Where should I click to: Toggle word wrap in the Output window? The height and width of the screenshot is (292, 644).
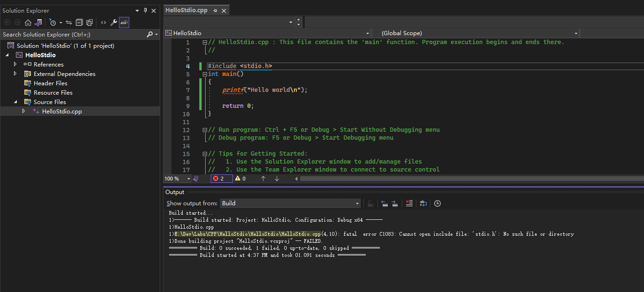pos(423,203)
